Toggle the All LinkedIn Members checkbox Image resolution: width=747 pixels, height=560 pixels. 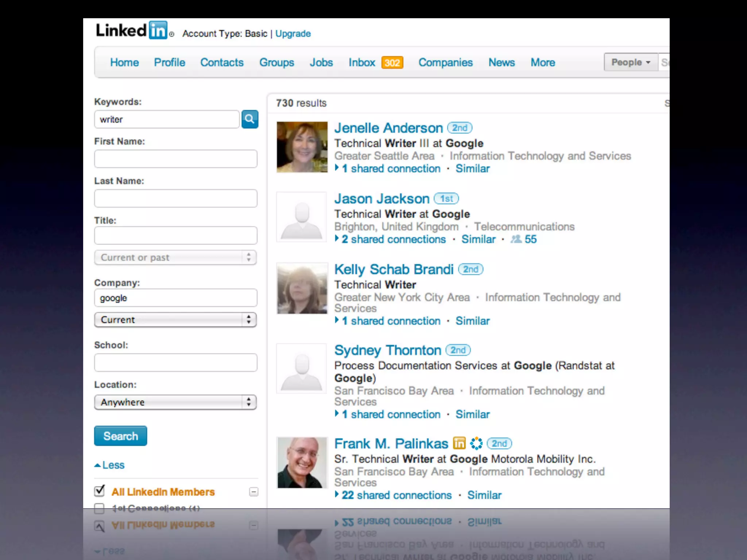[99, 491]
